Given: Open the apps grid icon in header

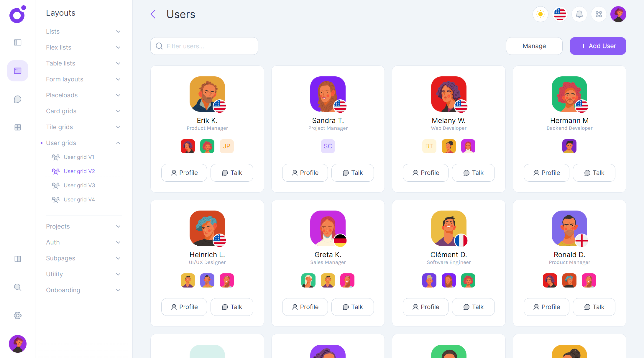Looking at the screenshot, I should pyautogui.click(x=599, y=14).
